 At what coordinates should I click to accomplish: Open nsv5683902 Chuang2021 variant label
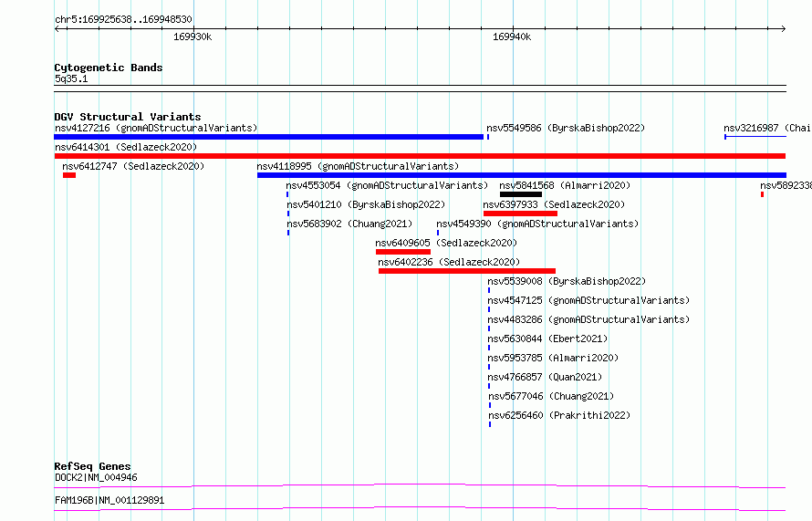pyautogui.click(x=349, y=224)
